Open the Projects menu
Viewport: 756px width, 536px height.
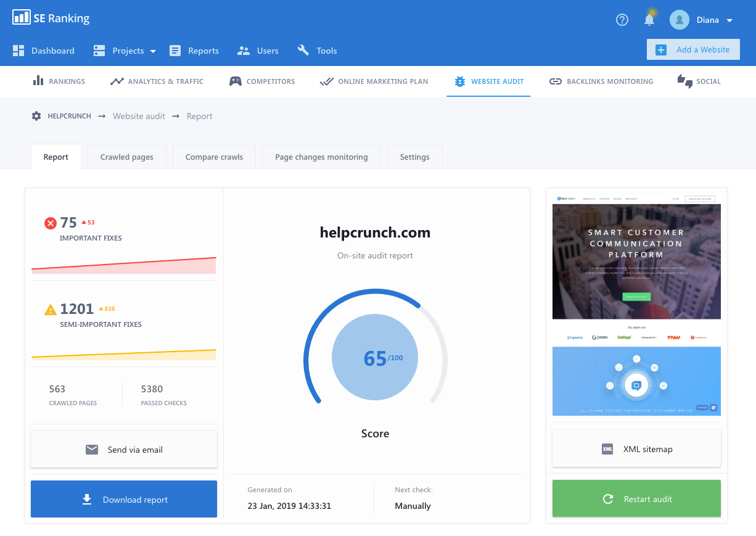tap(125, 51)
